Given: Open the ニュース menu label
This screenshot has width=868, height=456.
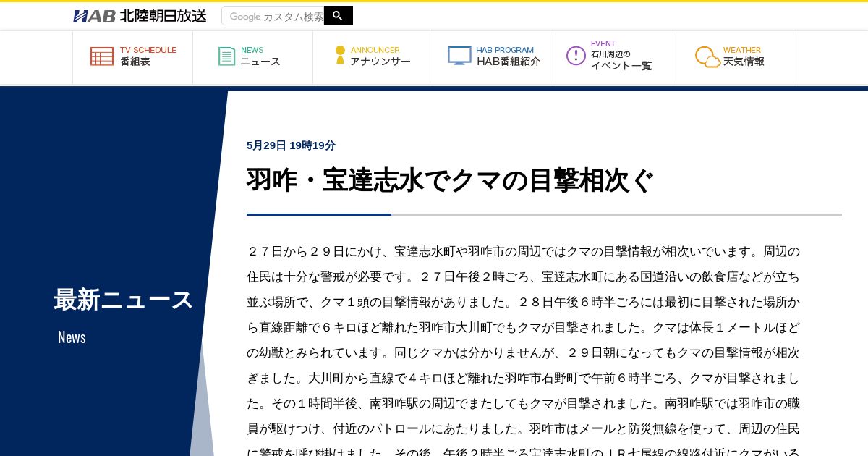Looking at the screenshot, I should pos(260,62).
